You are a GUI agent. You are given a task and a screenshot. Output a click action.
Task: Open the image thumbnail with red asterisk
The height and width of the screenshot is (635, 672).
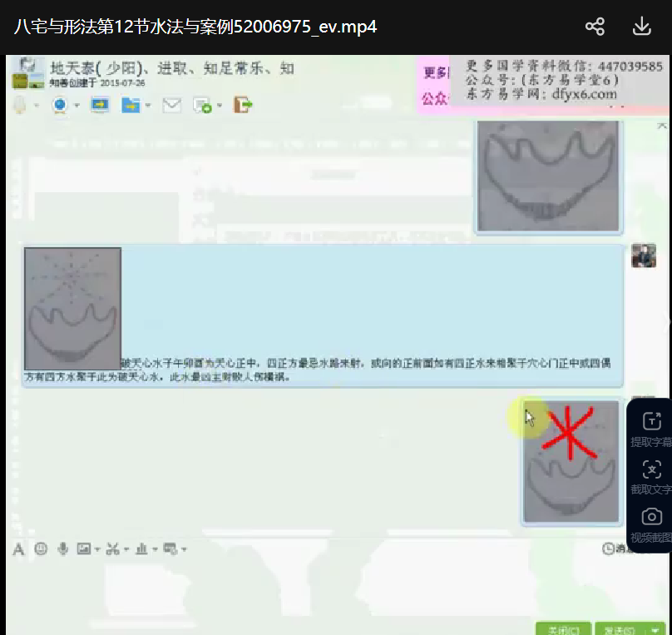[x=571, y=462]
